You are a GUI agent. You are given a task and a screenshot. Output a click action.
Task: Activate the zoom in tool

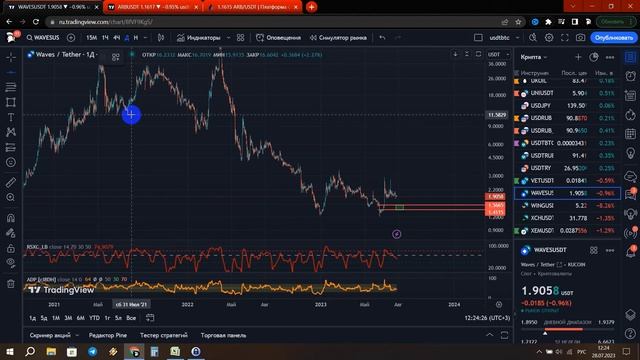point(11,197)
